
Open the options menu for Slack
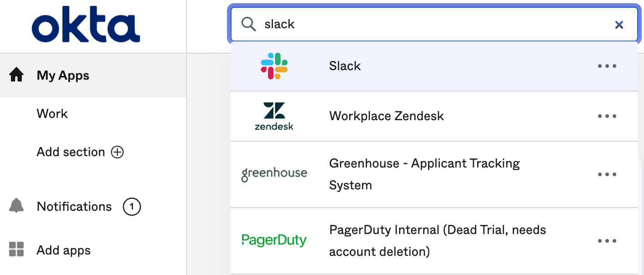pos(607,66)
